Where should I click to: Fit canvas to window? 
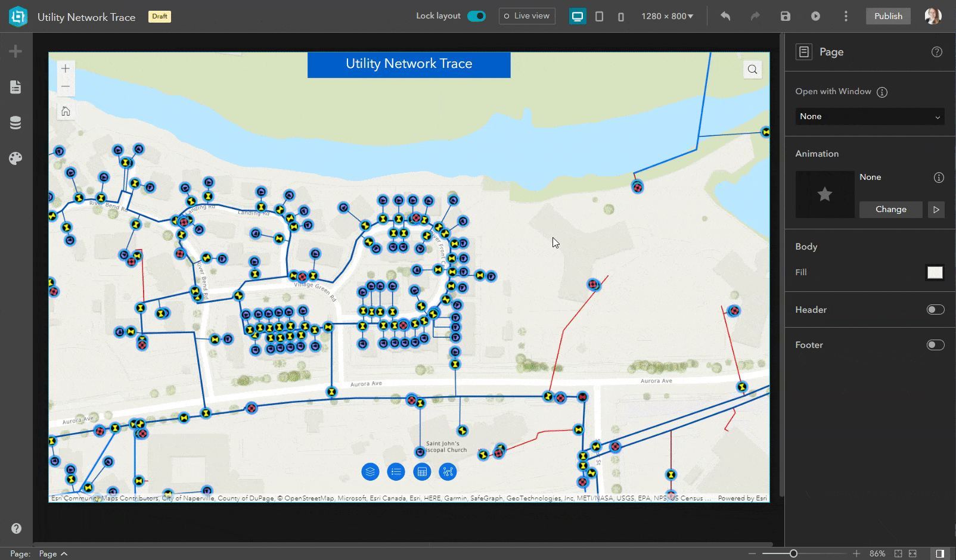click(x=898, y=553)
